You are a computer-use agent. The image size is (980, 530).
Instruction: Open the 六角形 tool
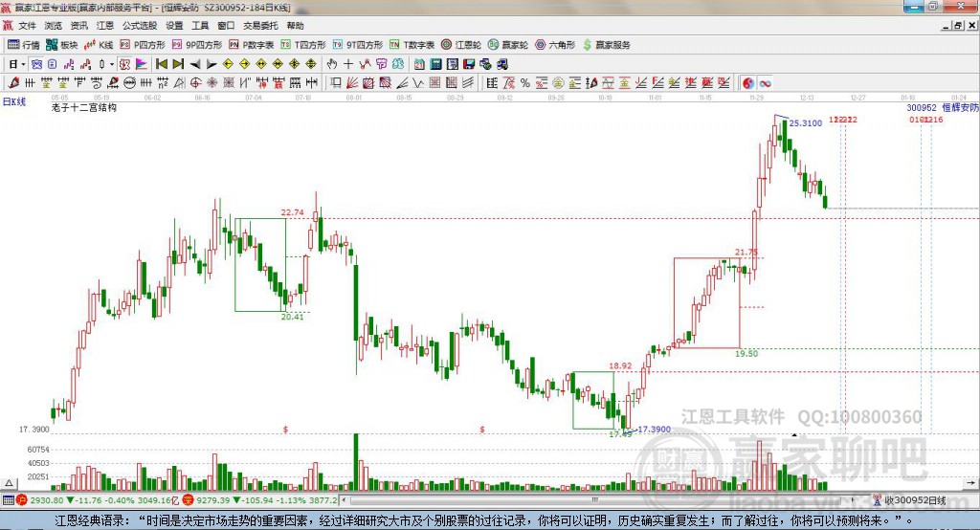(555, 45)
